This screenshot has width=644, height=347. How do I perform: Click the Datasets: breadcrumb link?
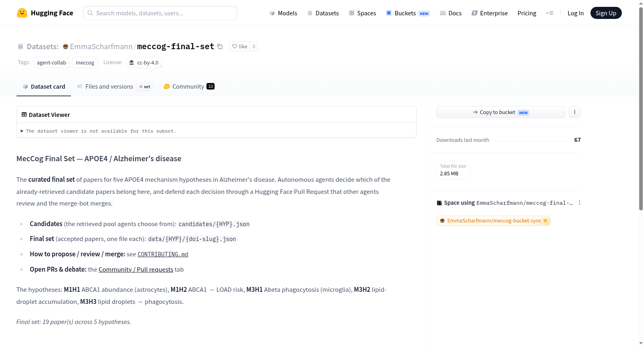pos(43,46)
